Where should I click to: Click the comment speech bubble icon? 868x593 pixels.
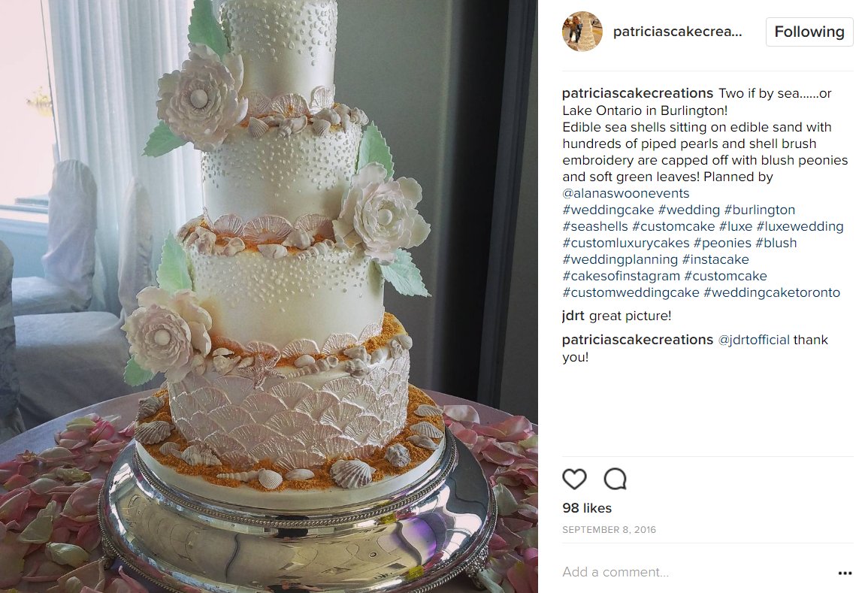pos(615,479)
